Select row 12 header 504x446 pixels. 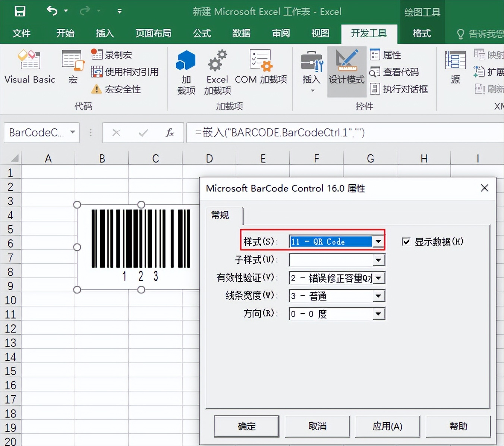click(10, 329)
